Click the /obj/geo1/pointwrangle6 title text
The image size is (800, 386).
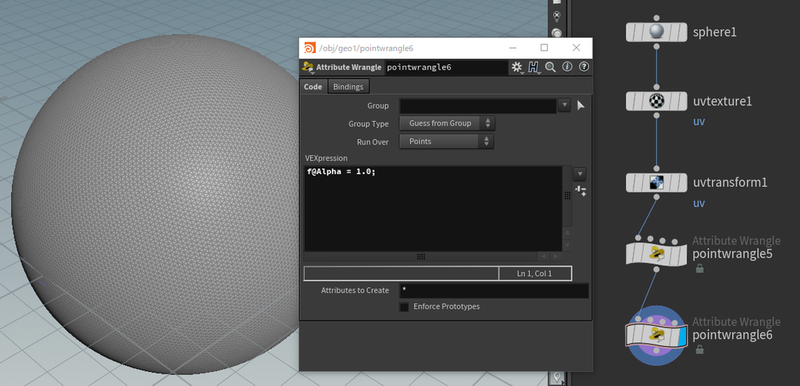[x=366, y=48]
